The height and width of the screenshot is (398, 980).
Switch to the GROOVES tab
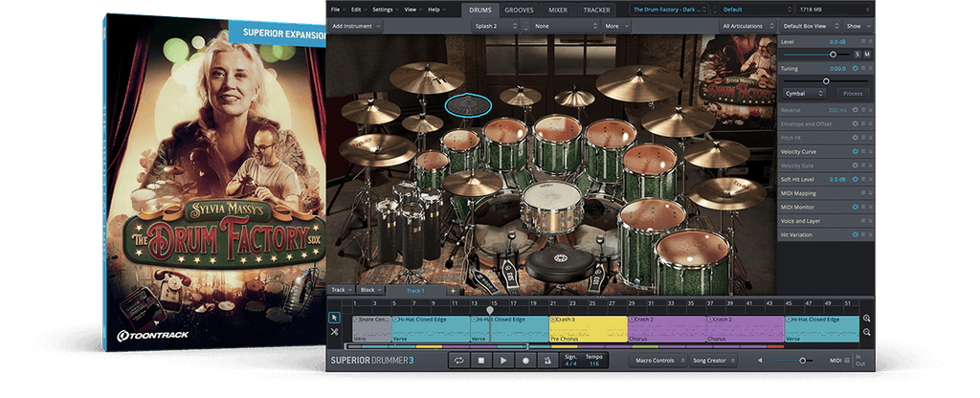[x=519, y=10]
